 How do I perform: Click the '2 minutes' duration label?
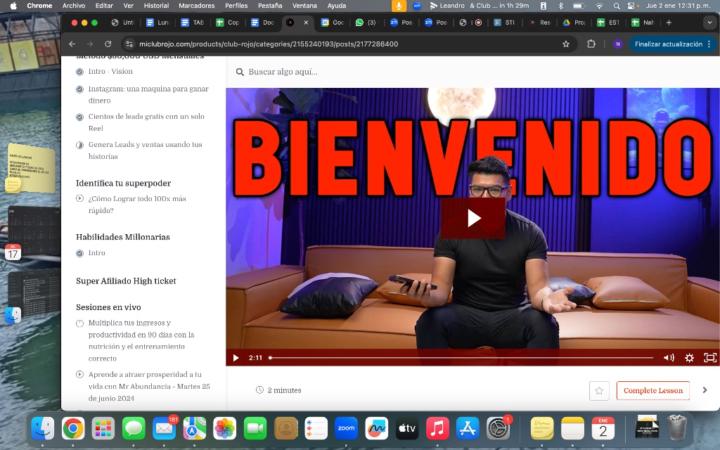[x=284, y=390]
